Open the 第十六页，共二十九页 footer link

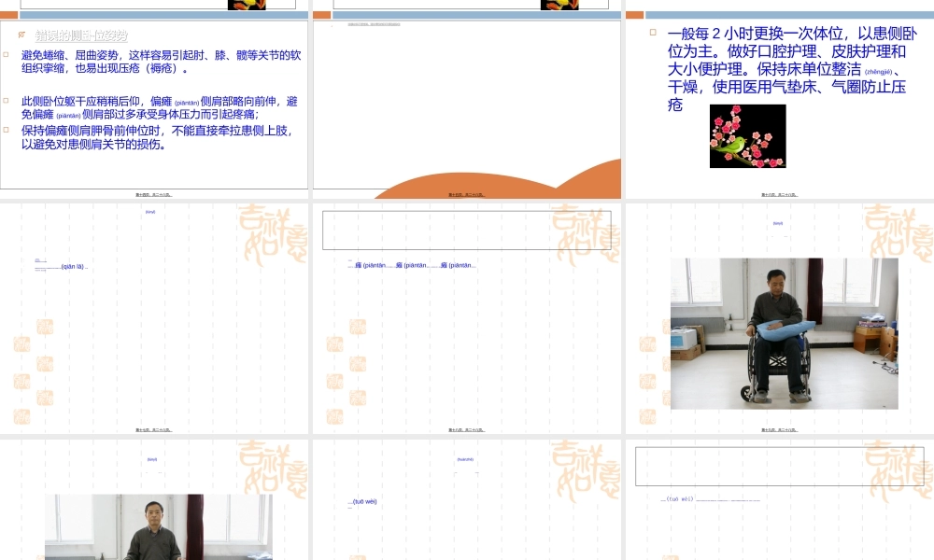pos(778,194)
